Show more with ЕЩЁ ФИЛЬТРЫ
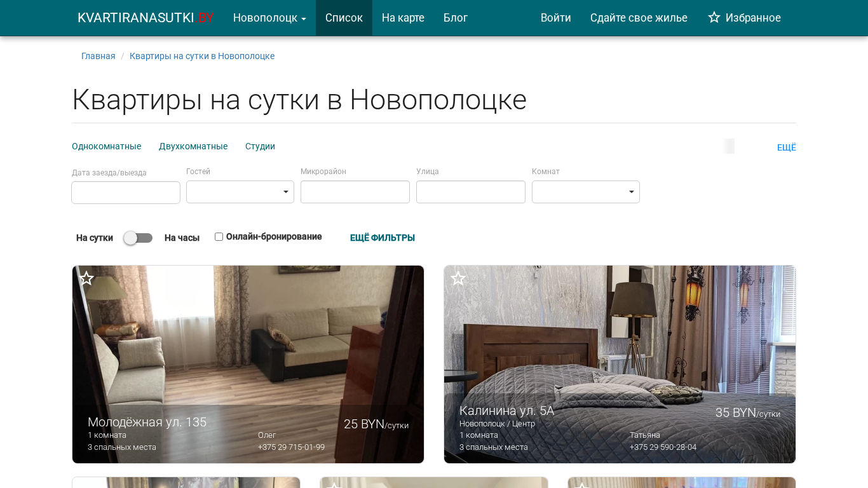Screen dimensions: 868x488 [383, 238]
